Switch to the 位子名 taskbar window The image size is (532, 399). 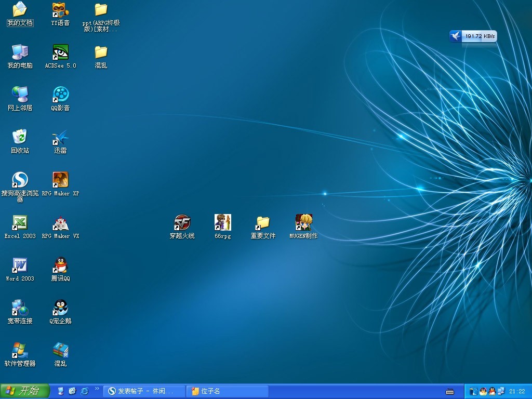point(228,391)
